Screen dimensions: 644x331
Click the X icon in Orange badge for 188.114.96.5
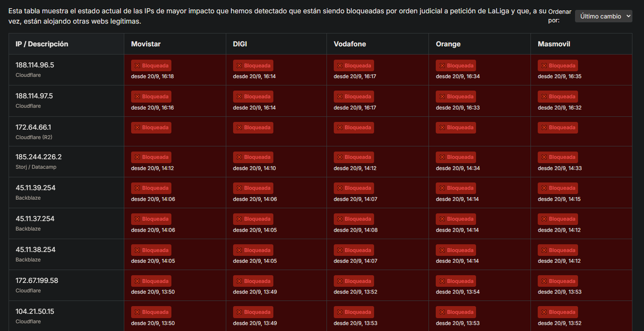point(442,66)
